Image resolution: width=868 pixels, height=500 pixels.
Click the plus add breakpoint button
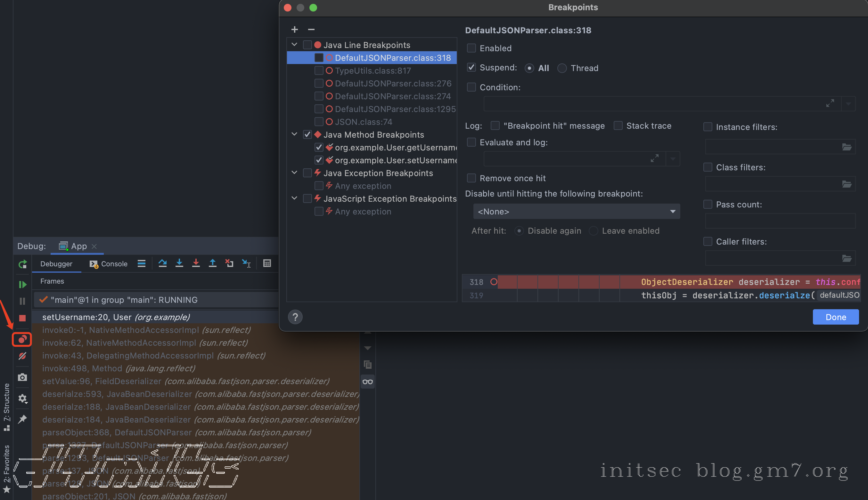pyautogui.click(x=294, y=29)
